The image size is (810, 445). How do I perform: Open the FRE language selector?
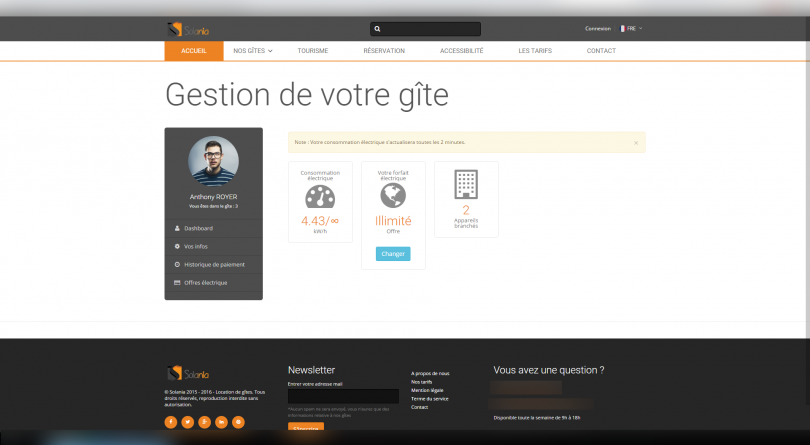click(x=631, y=29)
